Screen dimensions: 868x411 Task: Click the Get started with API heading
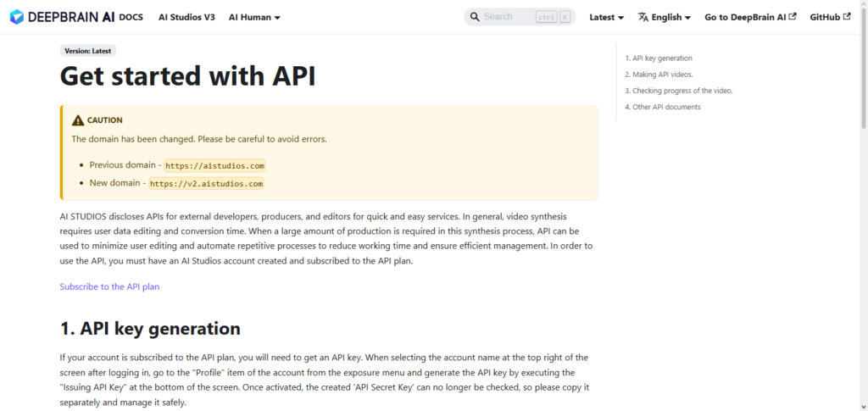187,76
